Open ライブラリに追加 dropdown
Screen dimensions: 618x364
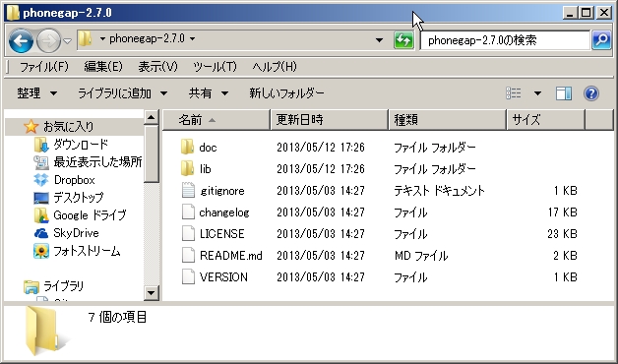coord(123,93)
